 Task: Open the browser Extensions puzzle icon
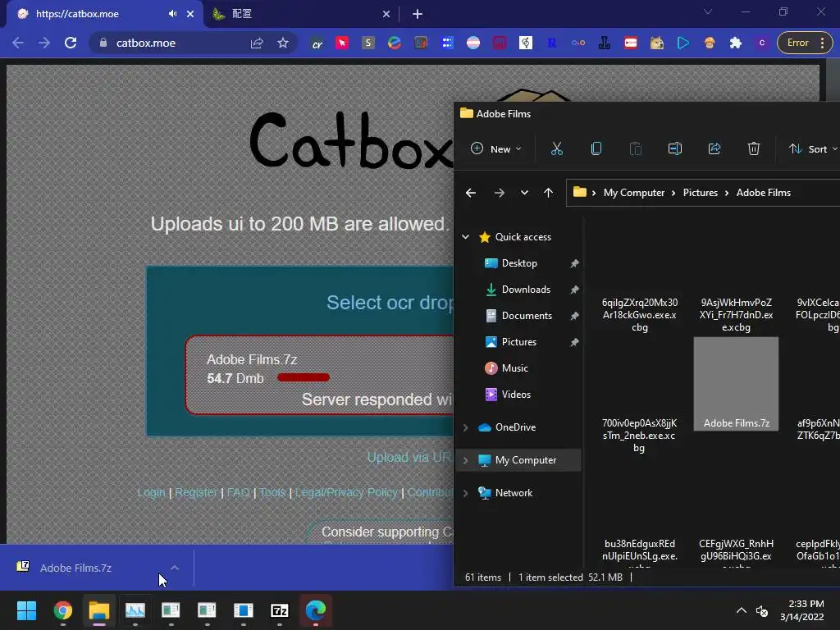tap(736, 43)
